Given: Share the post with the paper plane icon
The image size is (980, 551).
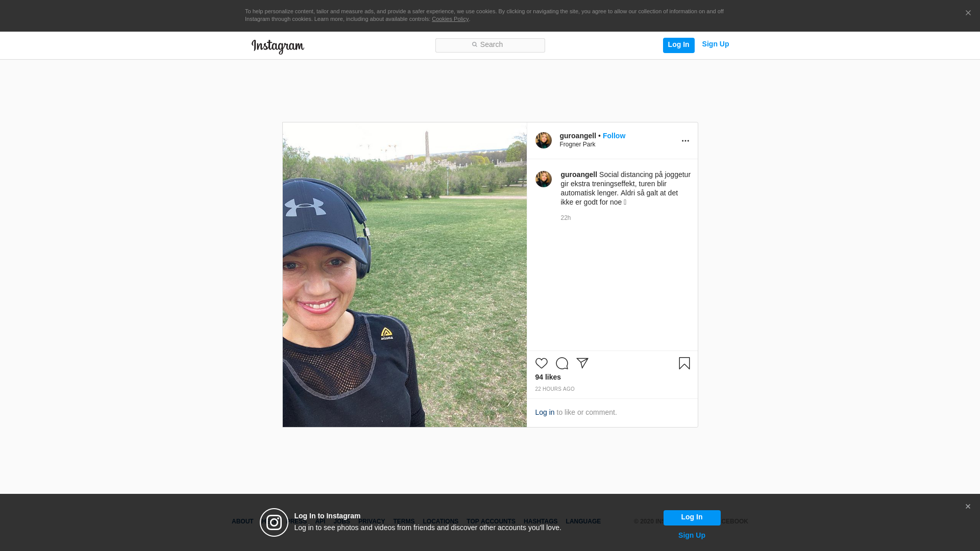Looking at the screenshot, I should [582, 363].
